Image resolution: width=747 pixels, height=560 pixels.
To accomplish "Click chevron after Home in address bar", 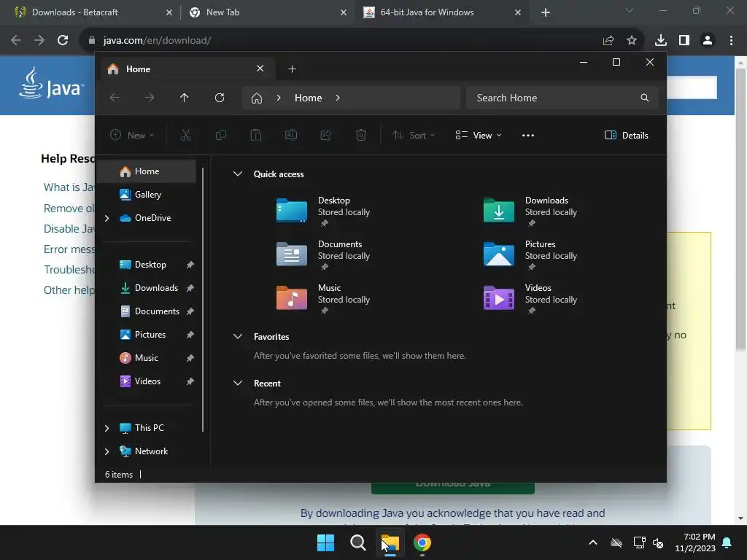I will (x=338, y=98).
